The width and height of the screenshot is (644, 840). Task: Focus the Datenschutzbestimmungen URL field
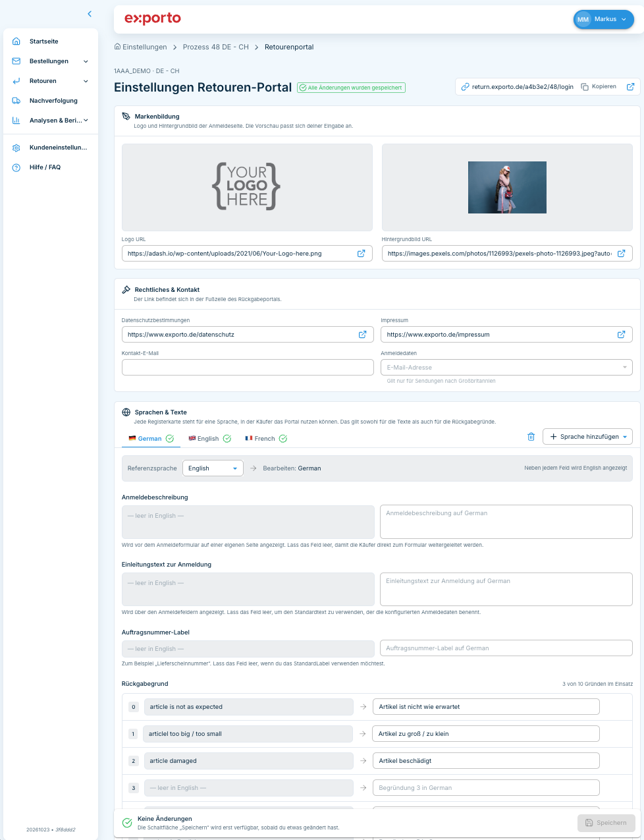pos(248,335)
